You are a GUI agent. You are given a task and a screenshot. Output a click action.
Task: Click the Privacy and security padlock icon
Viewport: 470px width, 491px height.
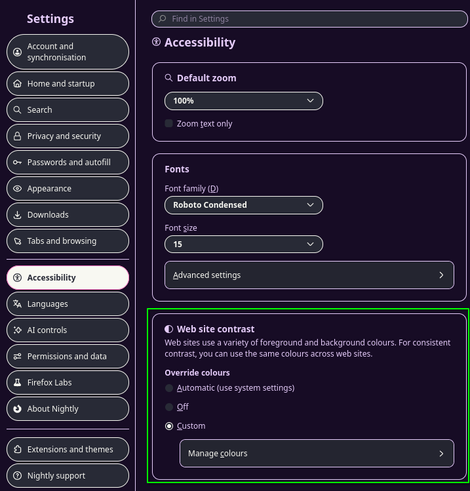pyautogui.click(x=17, y=136)
